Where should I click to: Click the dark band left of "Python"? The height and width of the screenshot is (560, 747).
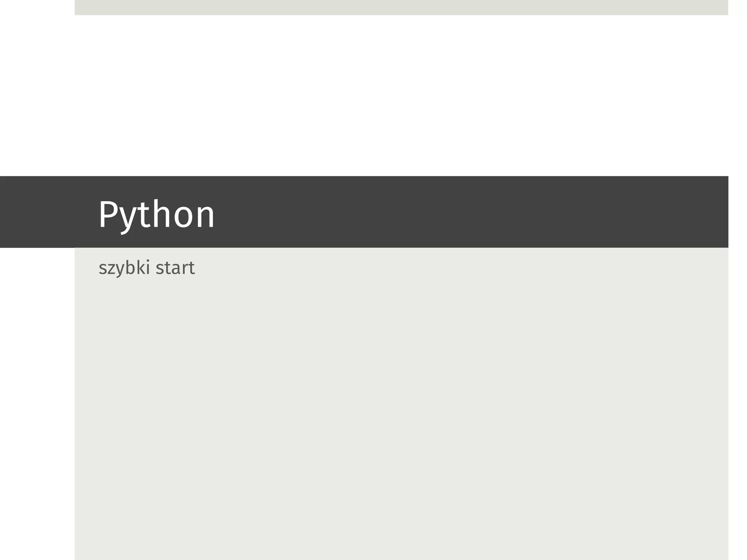[x=44, y=212]
